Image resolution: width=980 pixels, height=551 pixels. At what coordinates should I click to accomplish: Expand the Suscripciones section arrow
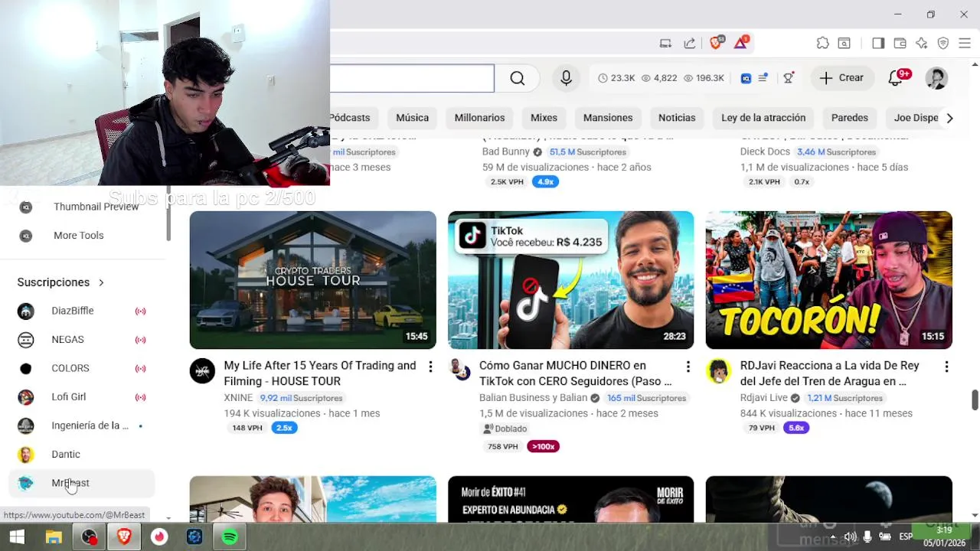click(x=101, y=282)
